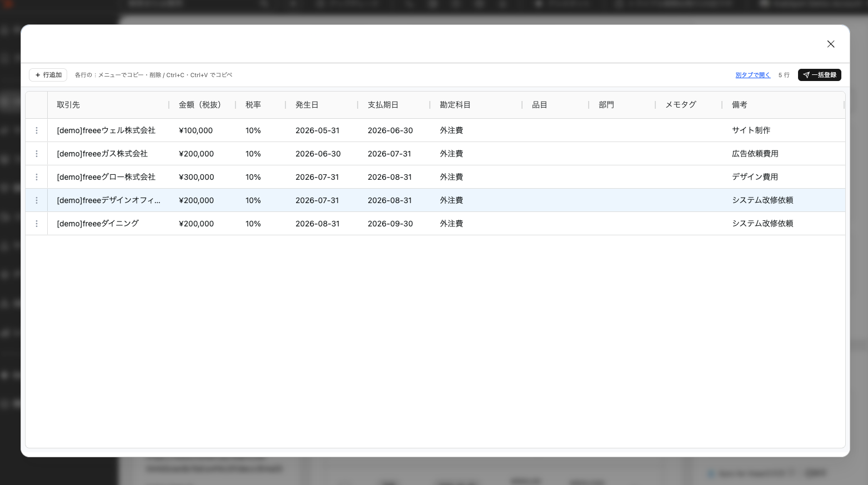This screenshot has width=868, height=485.
Task: Select the サイト制作 remarks cell
Action: coord(784,130)
